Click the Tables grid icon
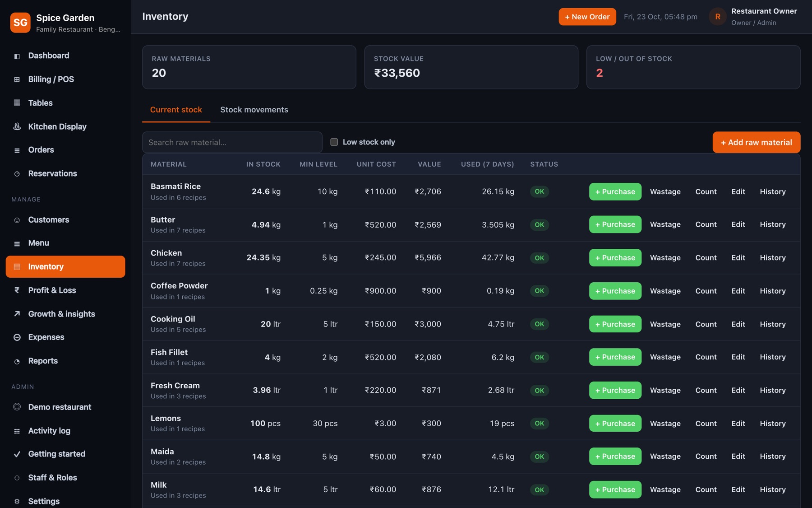 (x=17, y=103)
